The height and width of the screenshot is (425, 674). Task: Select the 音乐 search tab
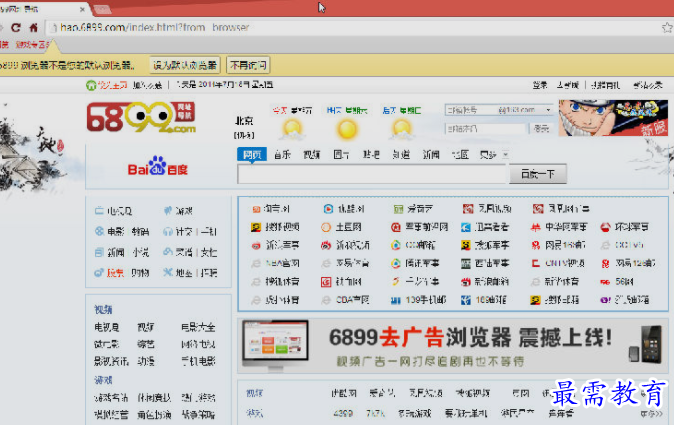pyautogui.click(x=282, y=155)
